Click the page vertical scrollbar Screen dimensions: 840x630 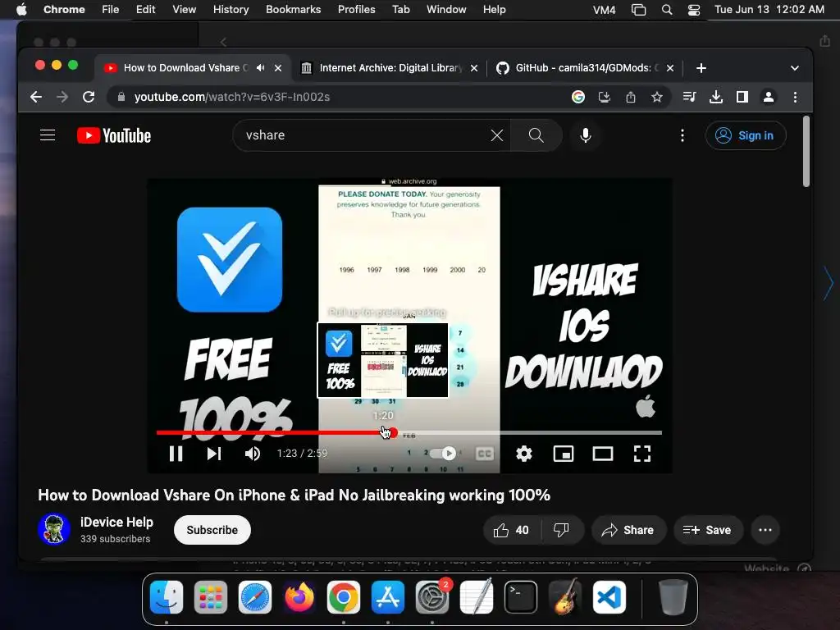pyautogui.click(x=806, y=152)
